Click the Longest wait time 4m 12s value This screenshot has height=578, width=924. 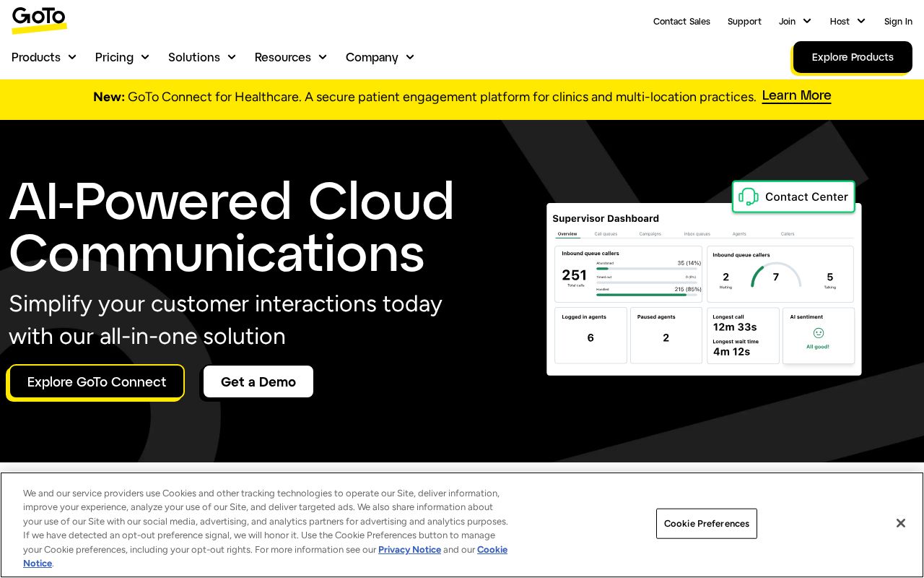731,352
